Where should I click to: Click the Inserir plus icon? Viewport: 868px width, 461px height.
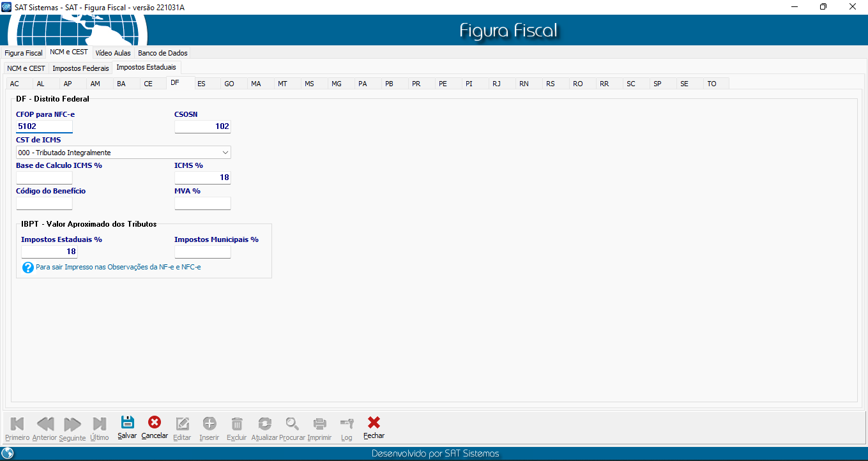(209, 423)
